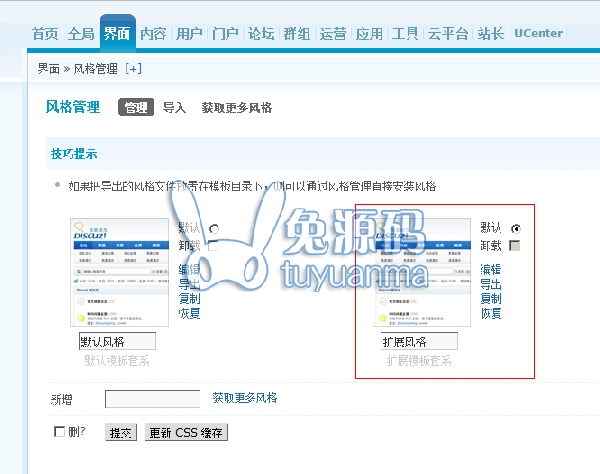The height and width of the screenshot is (474, 600).
Task: Click the 提交 button
Action: point(121,432)
